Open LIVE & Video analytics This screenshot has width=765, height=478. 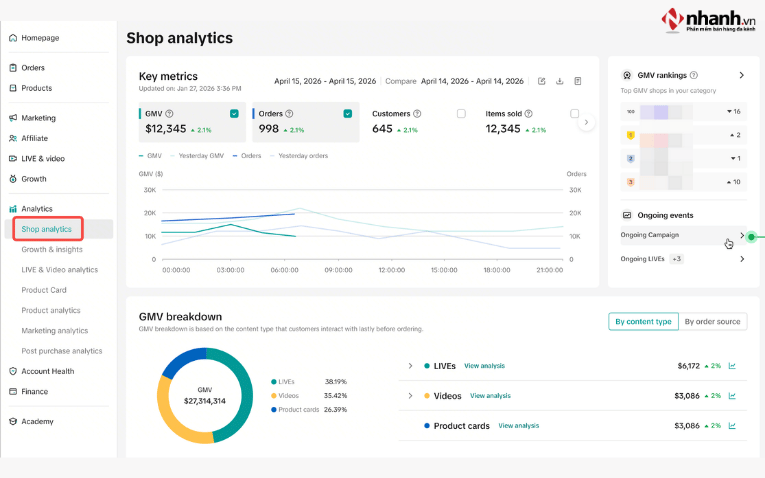point(60,270)
